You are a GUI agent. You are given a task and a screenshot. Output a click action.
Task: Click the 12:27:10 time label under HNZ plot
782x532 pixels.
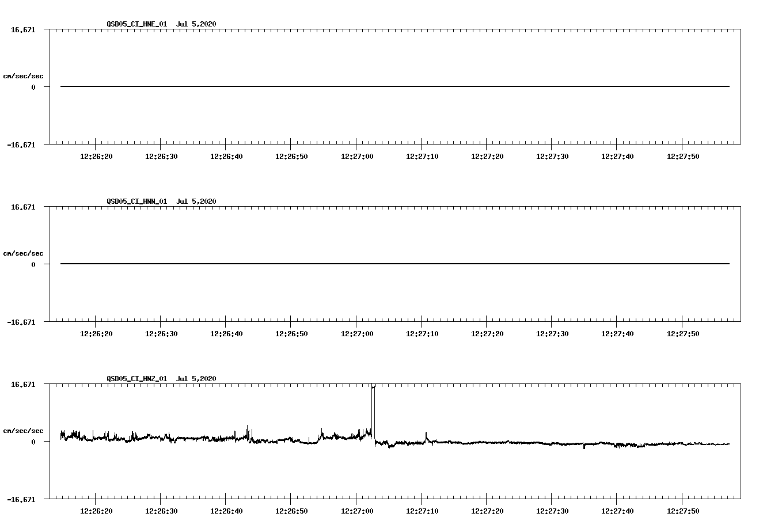coord(422,511)
